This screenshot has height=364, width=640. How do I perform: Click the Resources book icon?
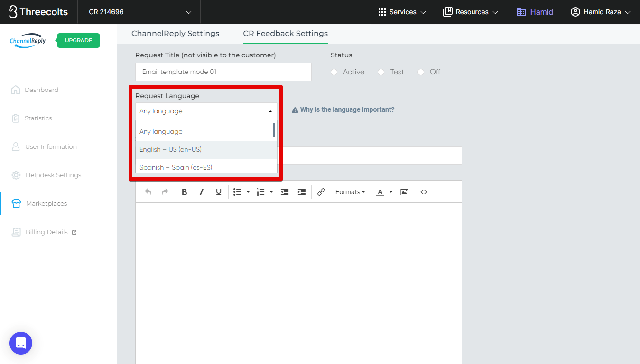tap(448, 12)
